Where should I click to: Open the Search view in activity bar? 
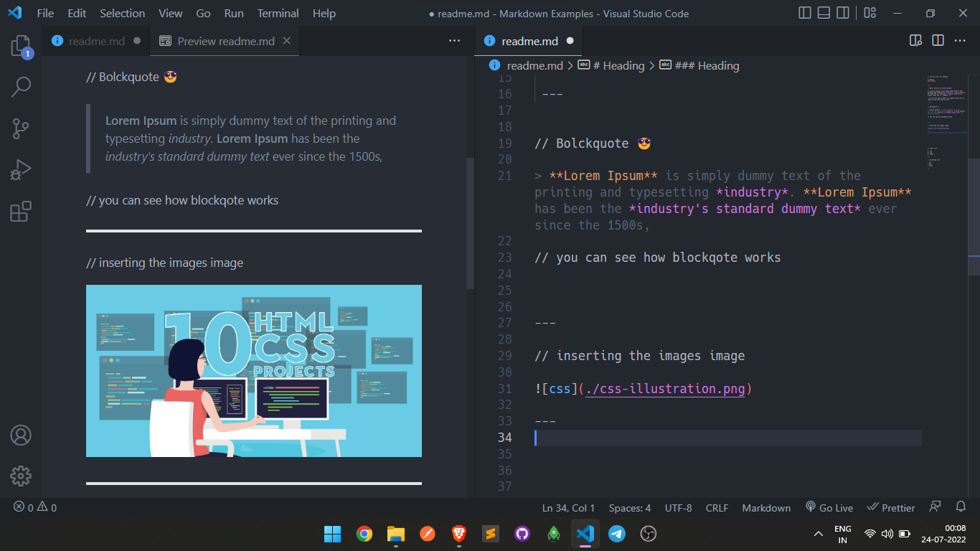point(21,88)
